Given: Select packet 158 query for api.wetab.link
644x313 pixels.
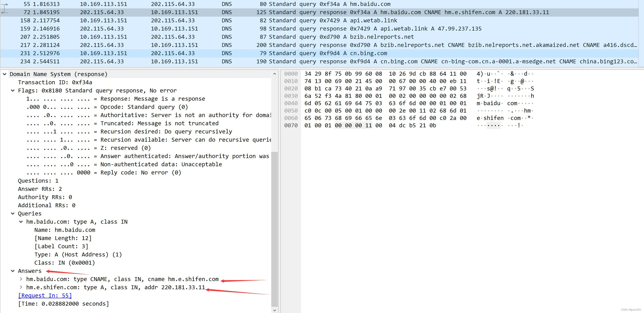Looking at the screenshot, I should point(319,20).
